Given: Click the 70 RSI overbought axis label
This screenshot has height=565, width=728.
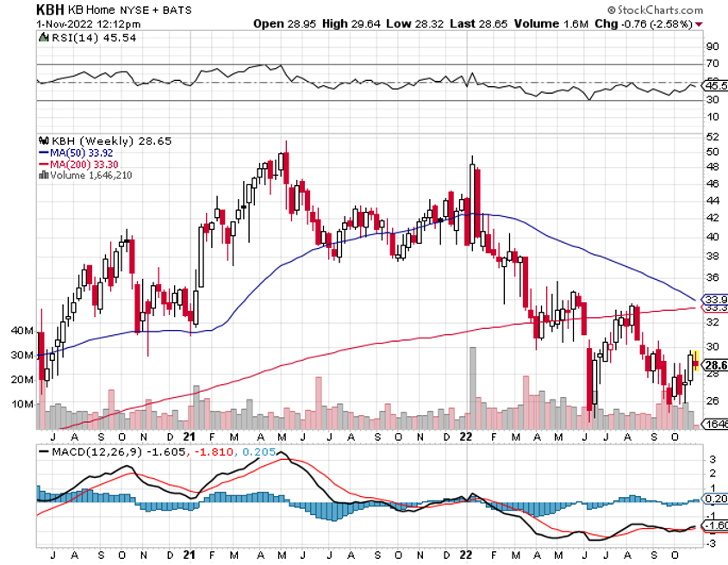Looking at the screenshot, I should (712, 64).
